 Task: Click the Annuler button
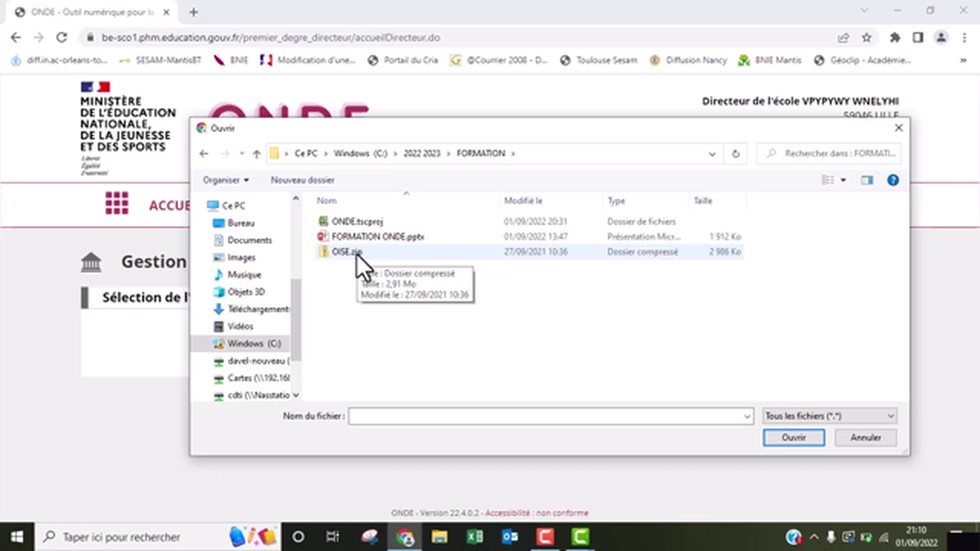pos(865,438)
